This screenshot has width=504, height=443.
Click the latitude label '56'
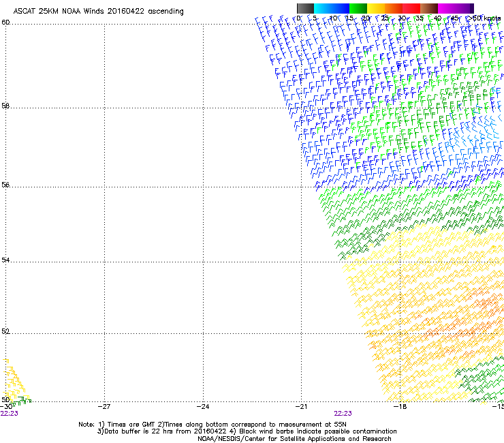point(5,185)
